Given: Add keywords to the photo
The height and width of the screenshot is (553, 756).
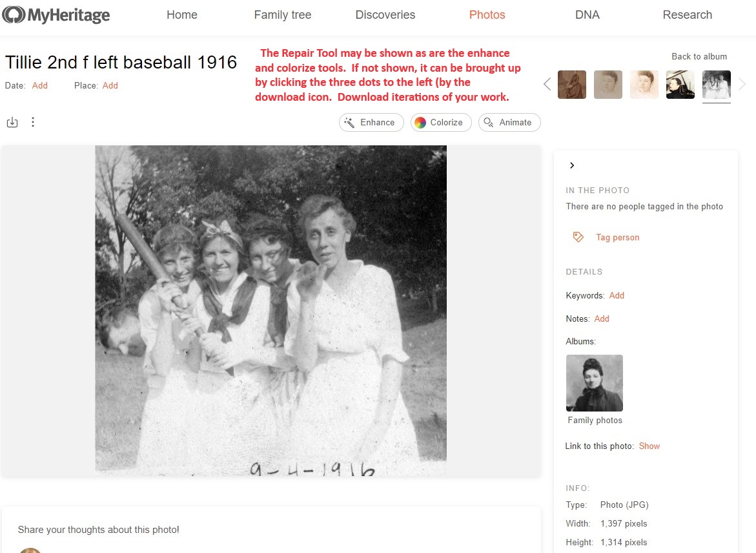Looking at the screenshot, I should click(x=616, y=295).
